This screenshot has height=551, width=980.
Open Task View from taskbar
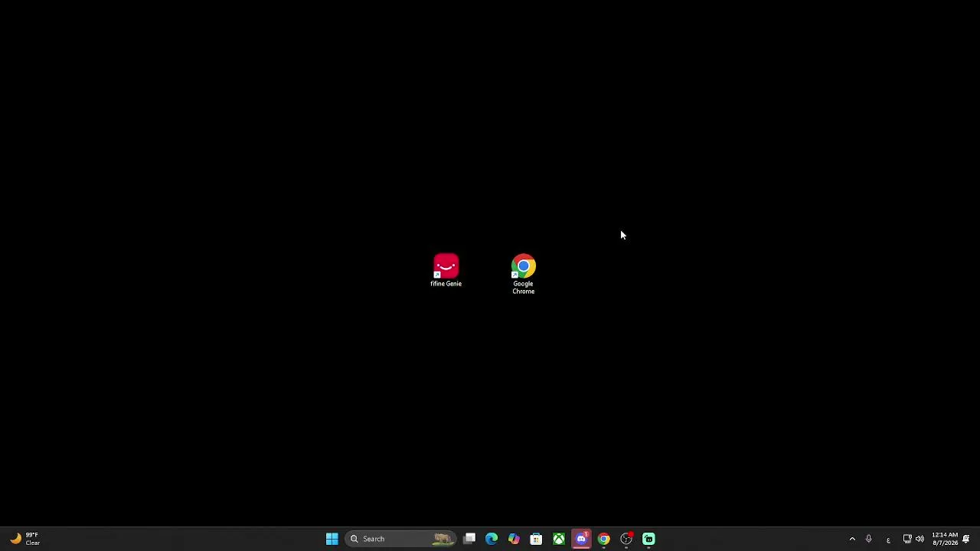coord(469,539)
